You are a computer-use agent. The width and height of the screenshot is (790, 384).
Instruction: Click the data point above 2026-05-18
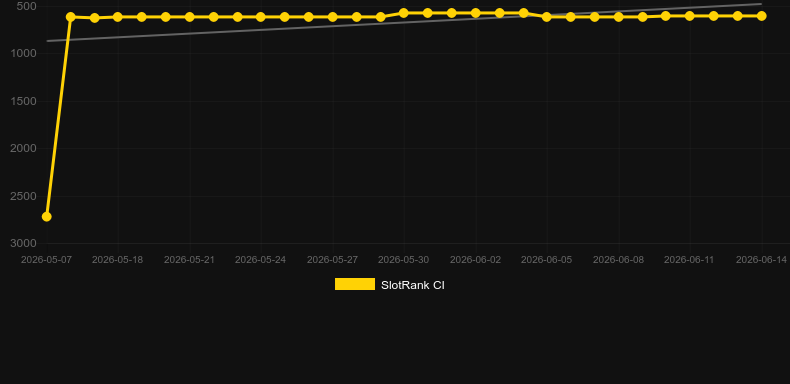click(x=117, y=17)
